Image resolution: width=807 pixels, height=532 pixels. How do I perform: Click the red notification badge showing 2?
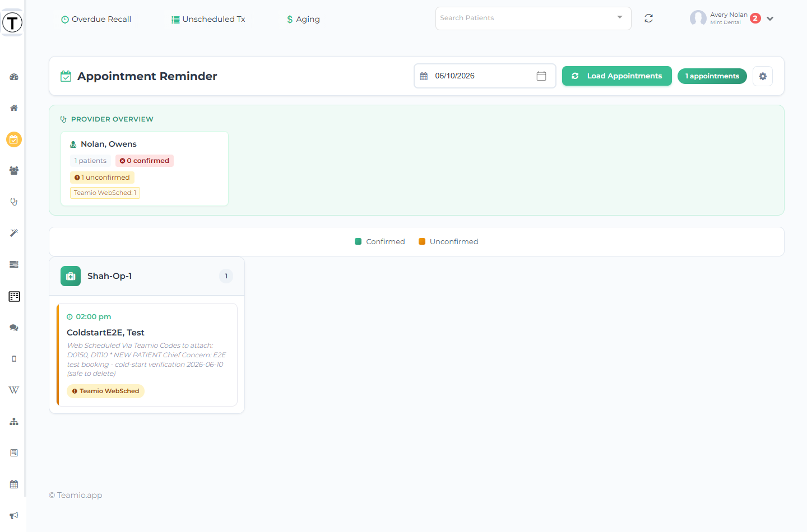click(x=755, y=18)
